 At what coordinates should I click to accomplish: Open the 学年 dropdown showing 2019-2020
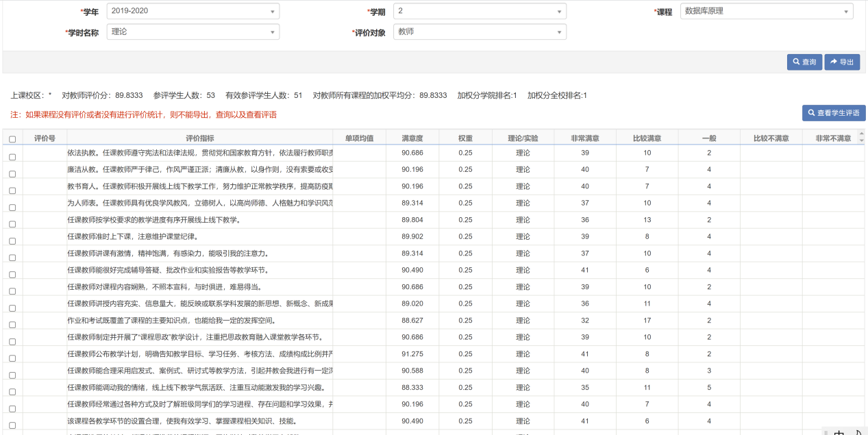pos(193,11)
